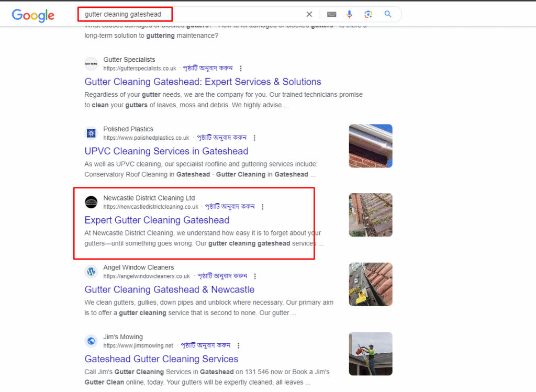Click the Newcastle District Cleaning Ltd site name

point(149,198)
